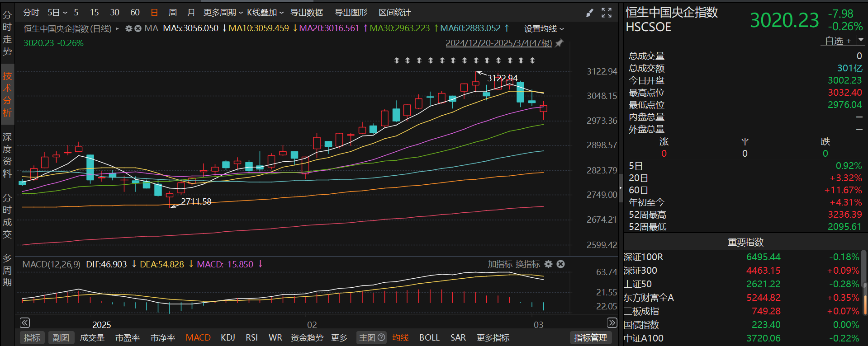
Task: Click the fullscreen expand chart icon
Action: pos(607,13)
